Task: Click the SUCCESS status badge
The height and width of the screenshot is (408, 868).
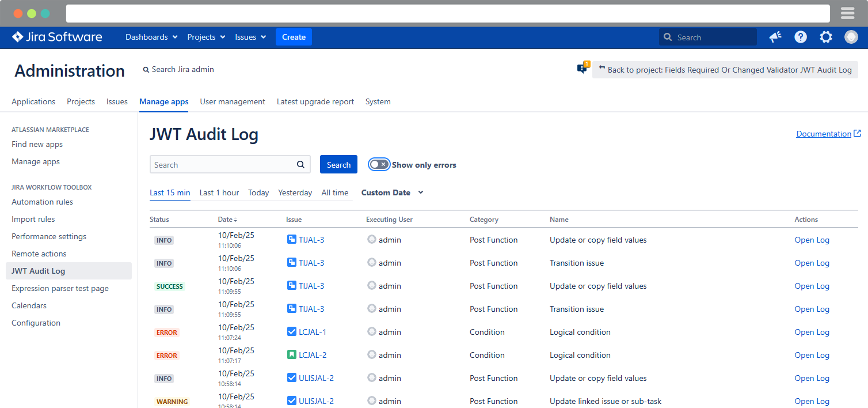Action: click(x=170, y=286)
